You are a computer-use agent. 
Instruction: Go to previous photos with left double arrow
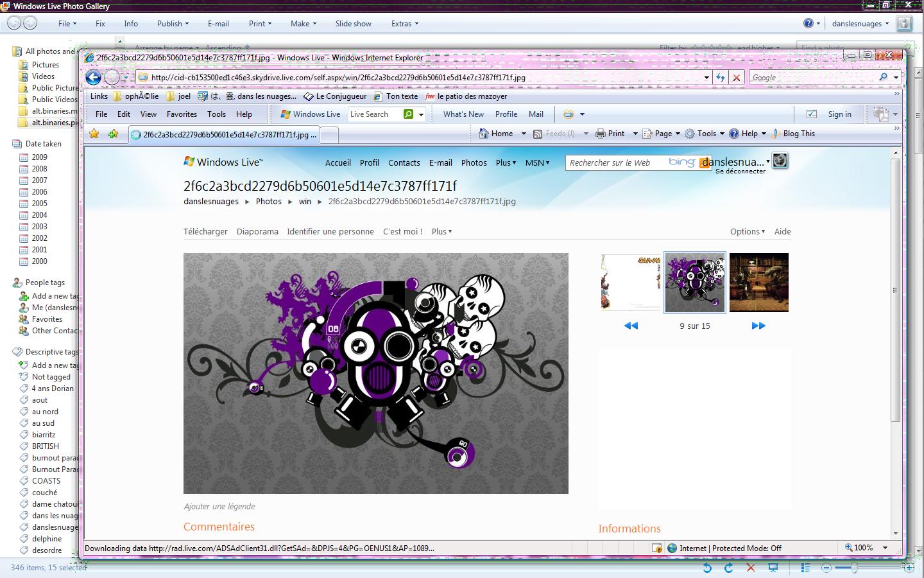coord(631,326)
